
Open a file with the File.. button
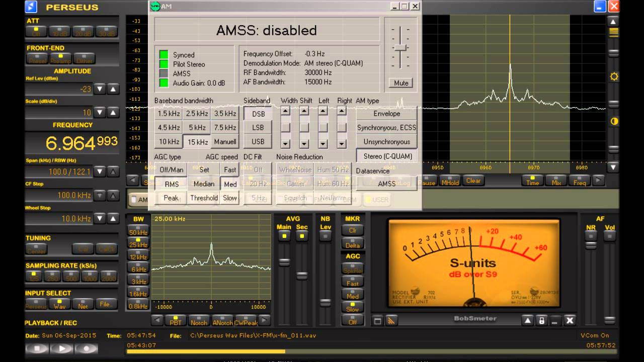pyautogui.click(x=106, y=304)
